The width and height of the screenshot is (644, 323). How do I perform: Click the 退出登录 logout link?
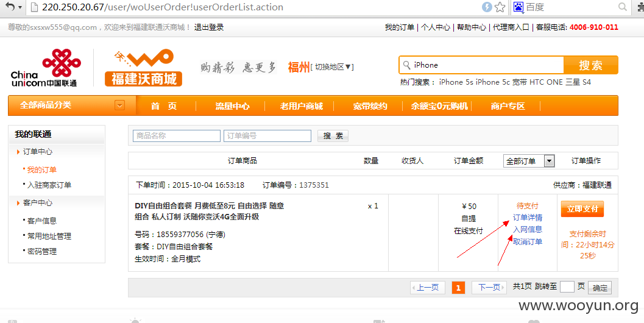pos(208,27)
